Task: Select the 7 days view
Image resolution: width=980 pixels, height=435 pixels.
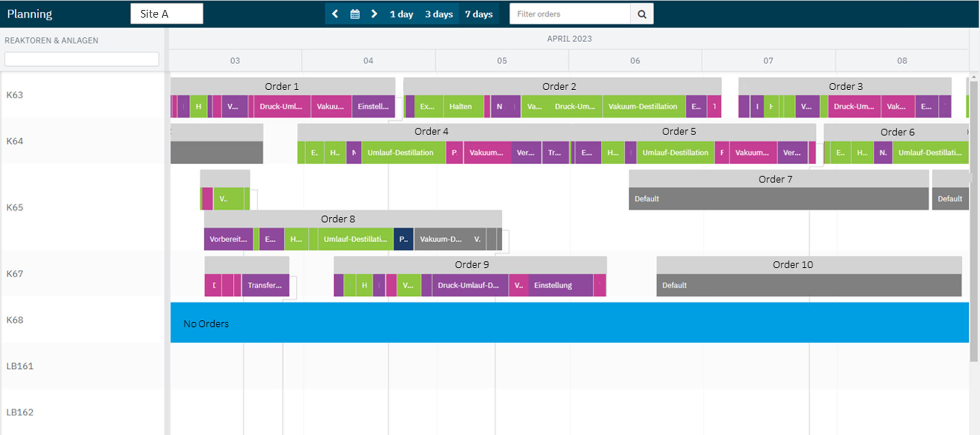Action: click(x=479, y=14)
